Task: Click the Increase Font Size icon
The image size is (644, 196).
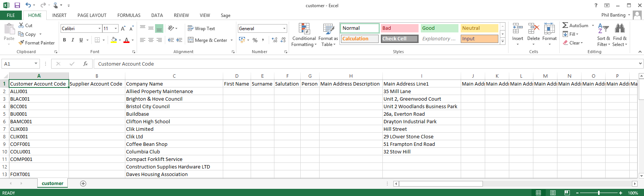Action: [123, 29]
